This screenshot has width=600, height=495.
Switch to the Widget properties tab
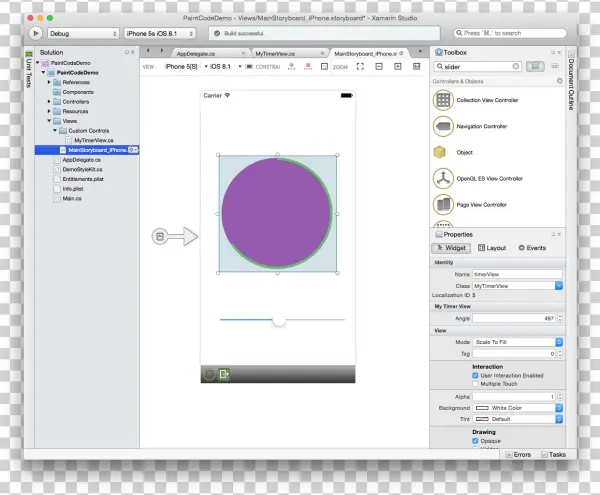(x=451, y=248)
